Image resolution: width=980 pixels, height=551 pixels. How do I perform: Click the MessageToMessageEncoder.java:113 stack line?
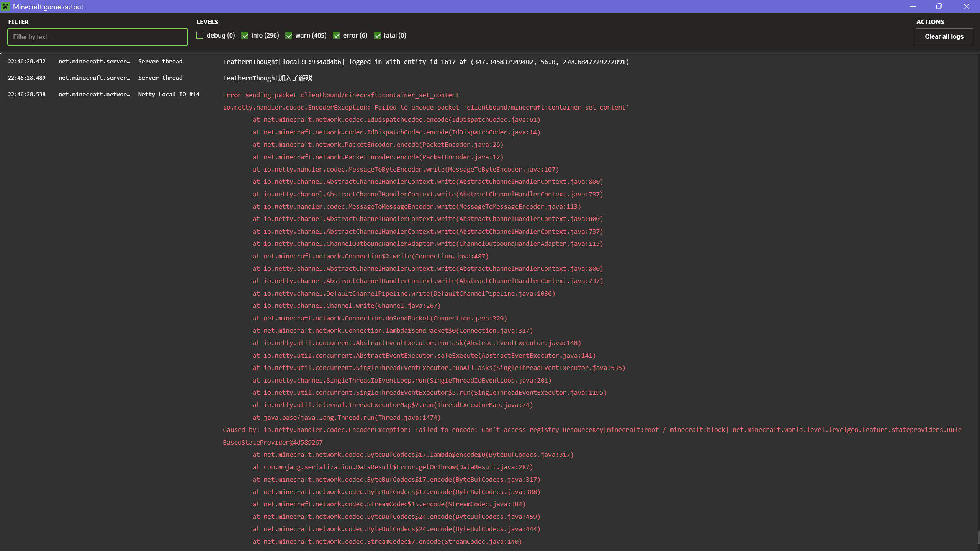[x=417, y=206]
